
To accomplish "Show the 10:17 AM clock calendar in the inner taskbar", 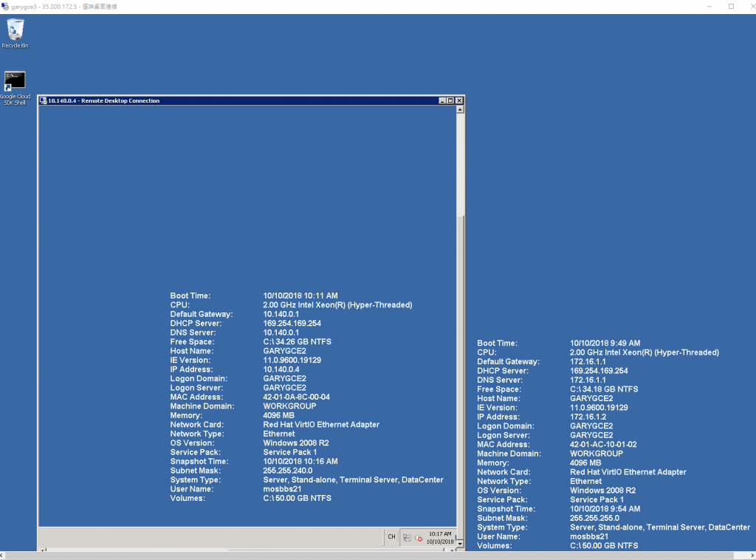I will [440, 538].
